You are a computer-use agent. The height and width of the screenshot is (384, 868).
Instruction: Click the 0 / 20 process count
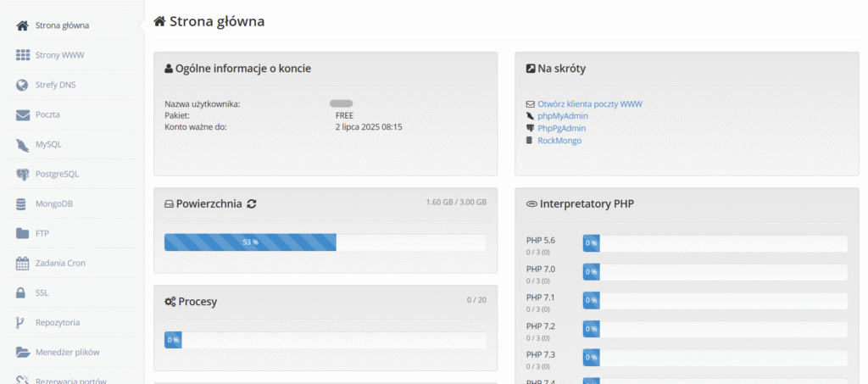click(476, 300)
